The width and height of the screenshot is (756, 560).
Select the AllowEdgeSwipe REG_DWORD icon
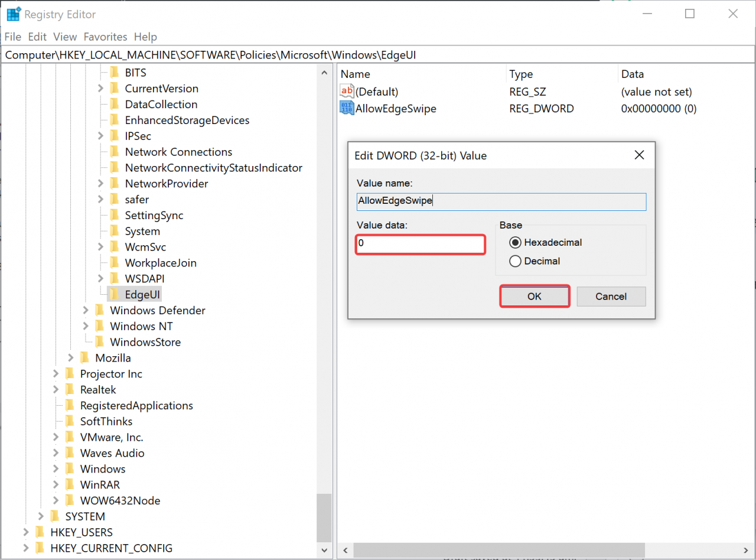347,108
